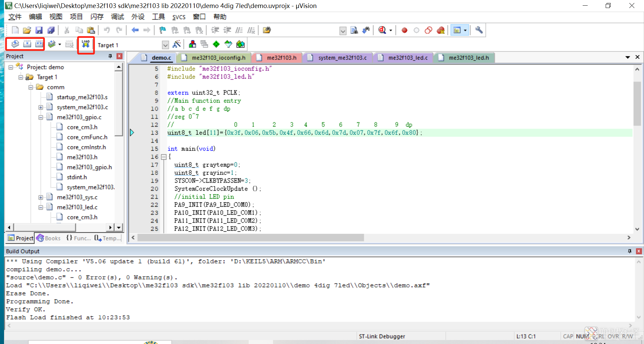Toggle the Project window view button
Image resolution: width=644 pixels, height=344 pixels.
[457, 30]
